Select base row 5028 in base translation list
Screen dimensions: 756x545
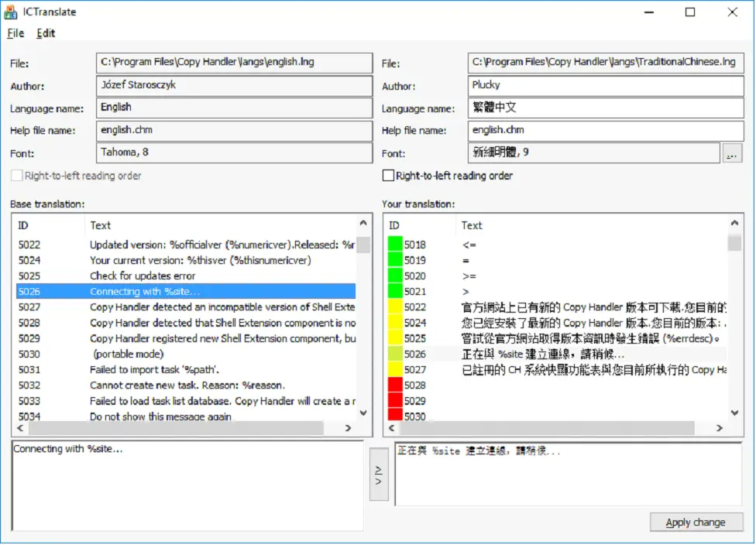(186, 322)
